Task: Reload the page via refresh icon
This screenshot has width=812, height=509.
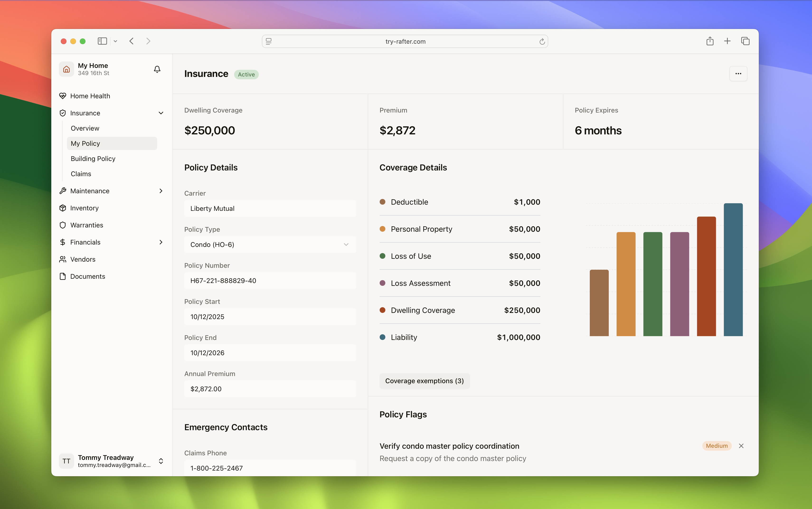Action: coord(542,41)
